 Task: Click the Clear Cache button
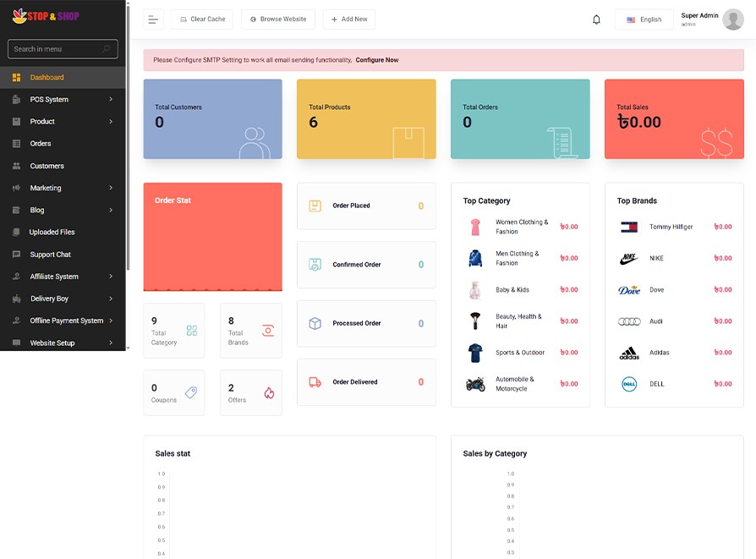click(x=202, y=19)
